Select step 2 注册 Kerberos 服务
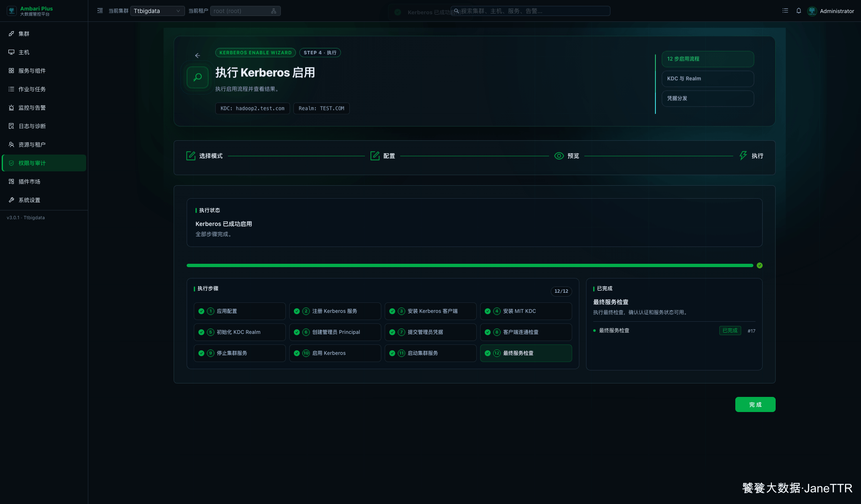This screenshot has height=504, width=861. (x=335, y=311)
